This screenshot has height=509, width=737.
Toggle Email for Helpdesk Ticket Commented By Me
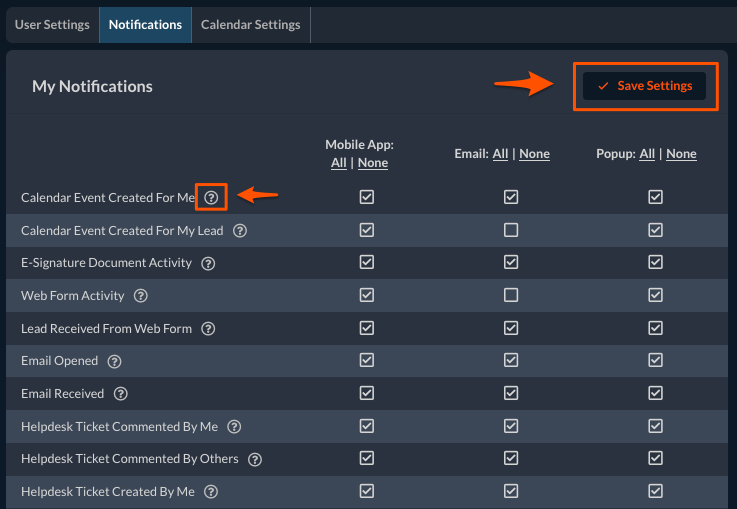511,426
